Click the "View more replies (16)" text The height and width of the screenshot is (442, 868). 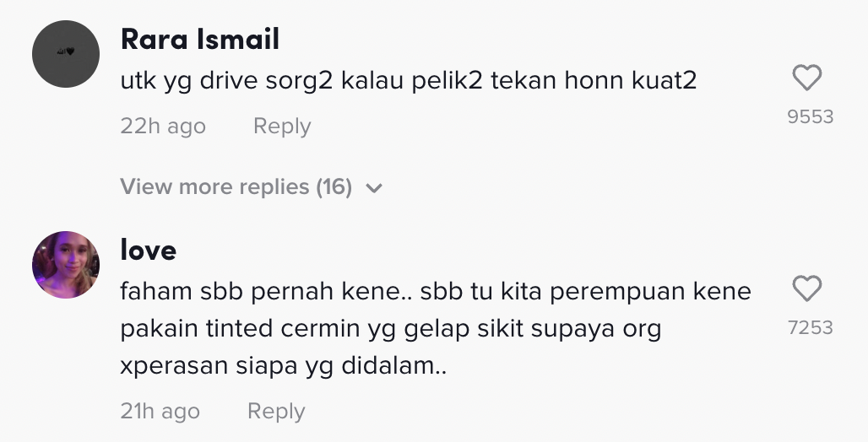coord(236,186)
